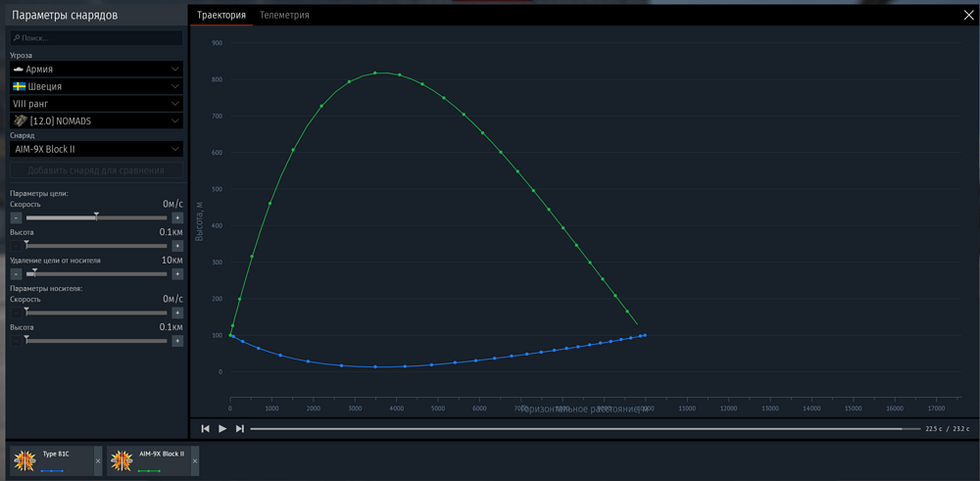Increase target altitude with plus button
This screenshot has width=980, height=481.
[x=177, y=246]
